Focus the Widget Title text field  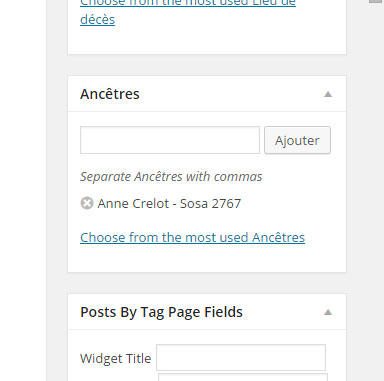[x=241, y=358]
